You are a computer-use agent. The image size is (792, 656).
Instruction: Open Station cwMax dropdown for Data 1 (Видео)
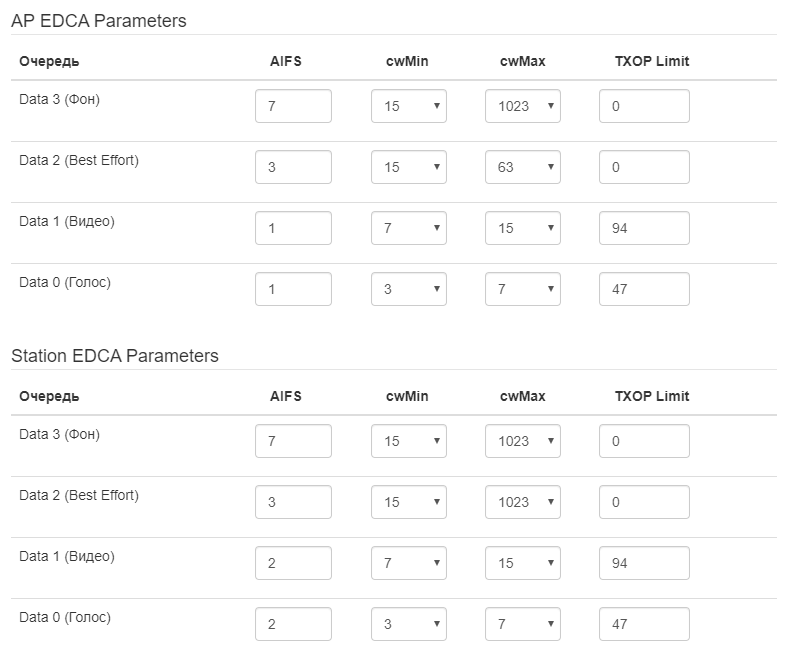(522, 563)
